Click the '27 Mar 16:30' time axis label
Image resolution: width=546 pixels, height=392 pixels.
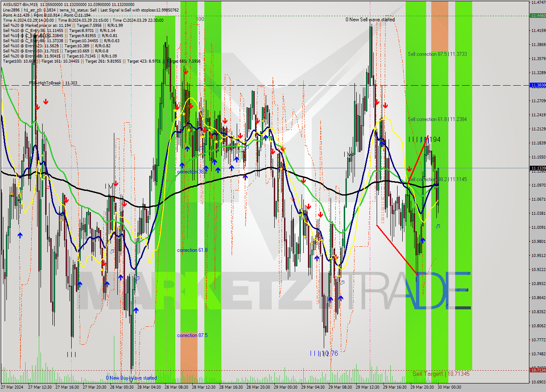(x=67, y=387)
